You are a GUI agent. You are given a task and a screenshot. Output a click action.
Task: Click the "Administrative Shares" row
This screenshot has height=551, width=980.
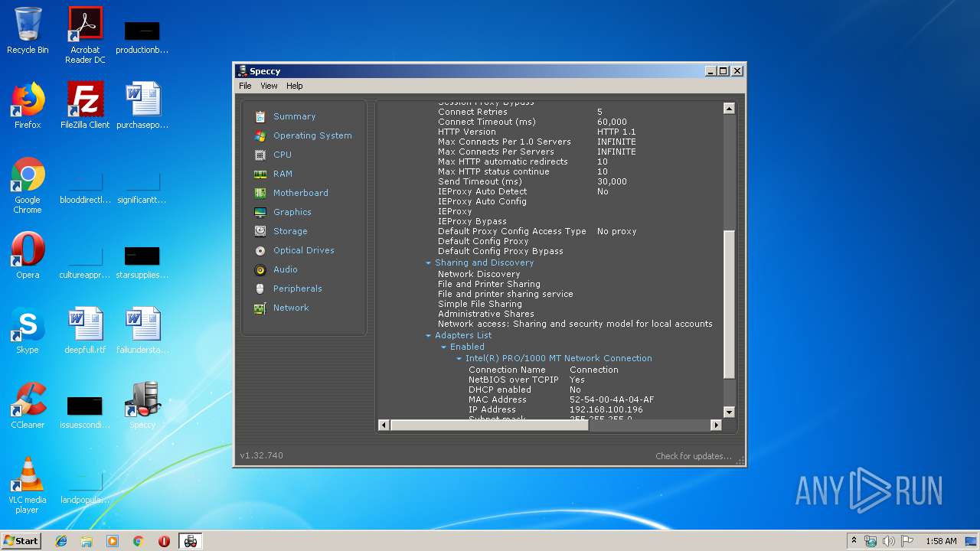pos(486,314)
